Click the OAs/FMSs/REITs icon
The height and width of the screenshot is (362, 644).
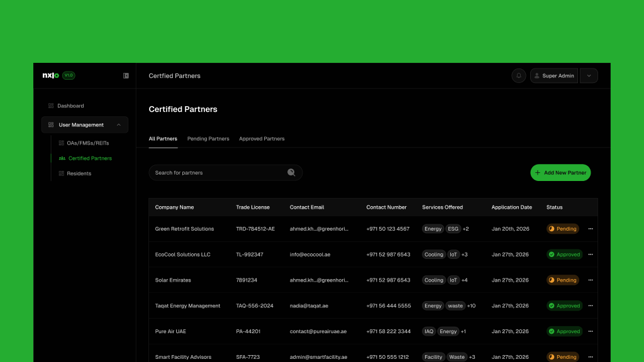[61, 143]
